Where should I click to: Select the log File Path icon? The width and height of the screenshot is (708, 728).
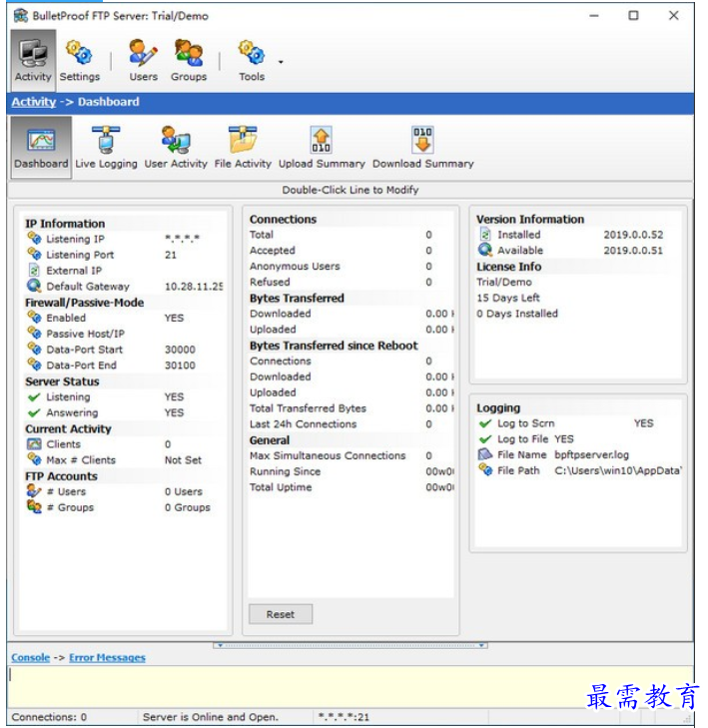tap(485, 470)
